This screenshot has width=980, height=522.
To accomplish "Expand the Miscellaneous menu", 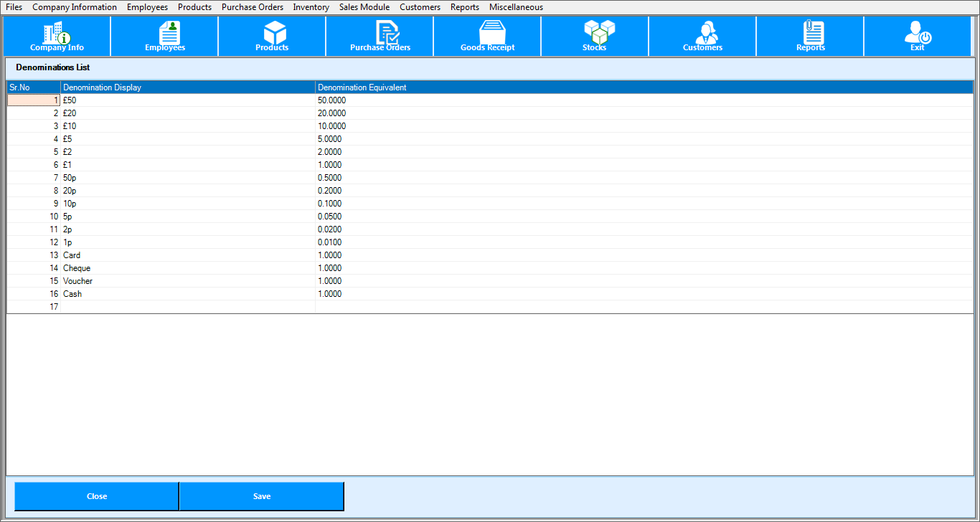I will (x=516, y=7).
